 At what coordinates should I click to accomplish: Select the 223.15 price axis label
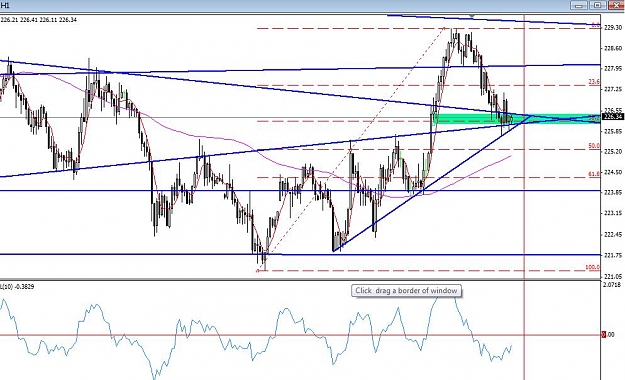[613, 213]
